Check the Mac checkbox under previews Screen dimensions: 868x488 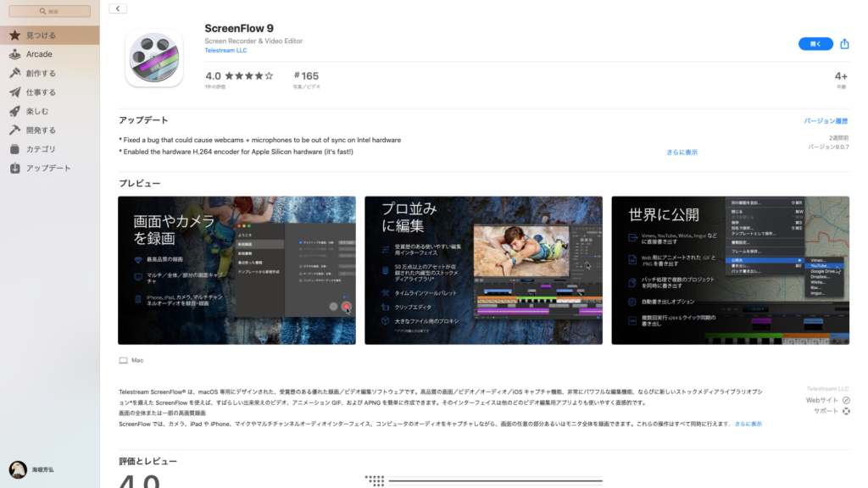coord(122,359)
